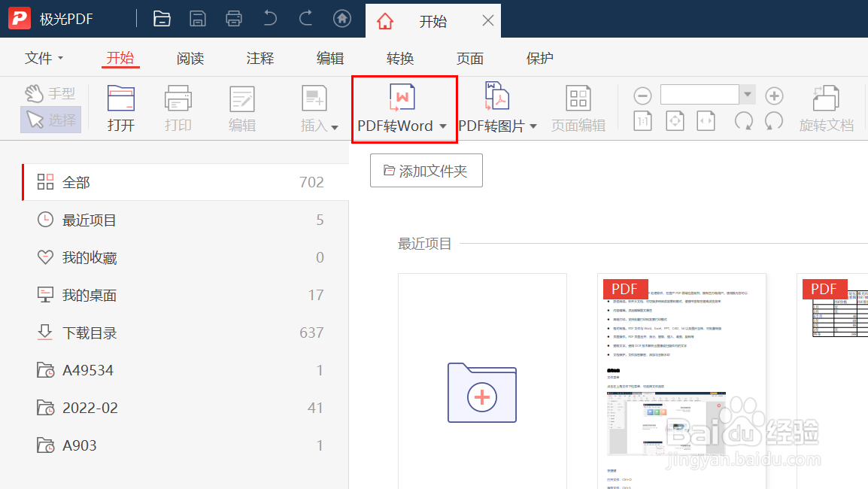The height and width of the screenshot is (489, 868).
Task: Enable the 手型 hand tool
Action: [x=50, y=93]
